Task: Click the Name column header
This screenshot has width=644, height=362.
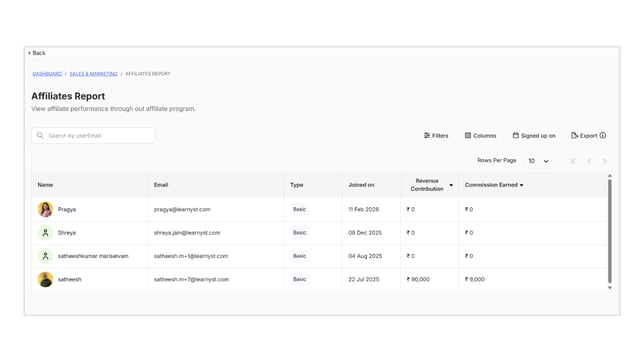Action: [45, 185]
